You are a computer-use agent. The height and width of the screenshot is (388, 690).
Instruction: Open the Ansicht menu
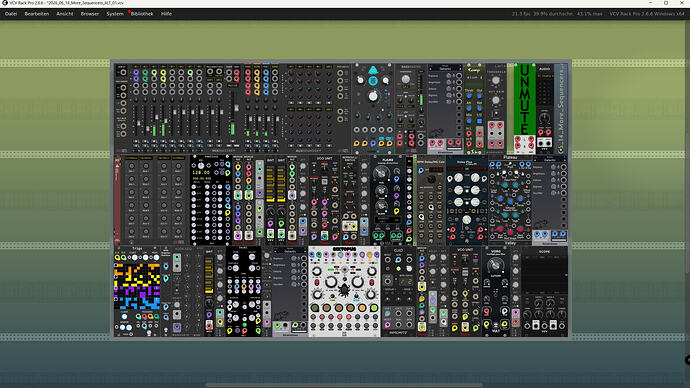[x=65, y=14]
